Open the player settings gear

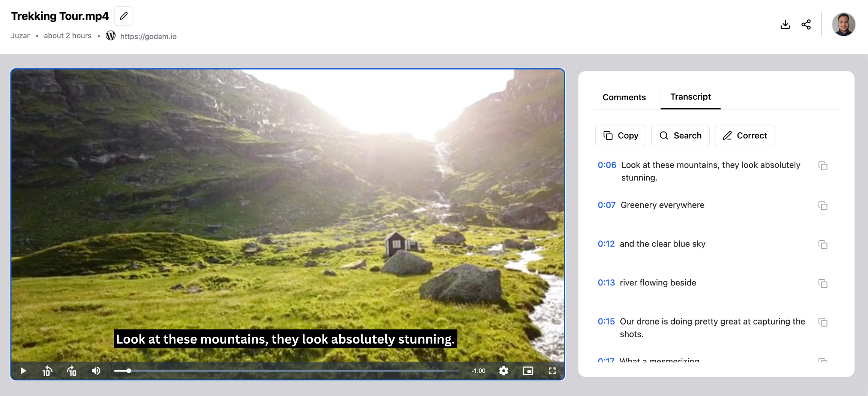(x=504, y=371)
